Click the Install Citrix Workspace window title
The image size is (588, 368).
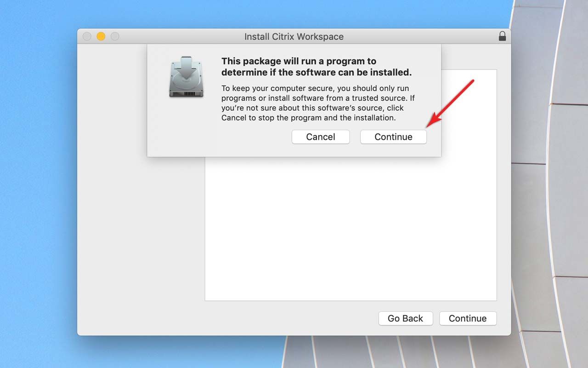[x=294, y=36]
